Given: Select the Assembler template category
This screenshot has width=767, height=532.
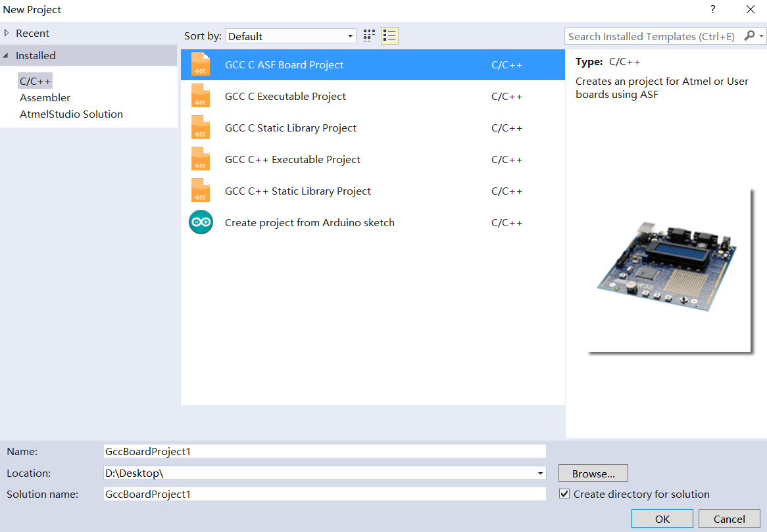Looking at the screenshot, I should coord(45,98).
